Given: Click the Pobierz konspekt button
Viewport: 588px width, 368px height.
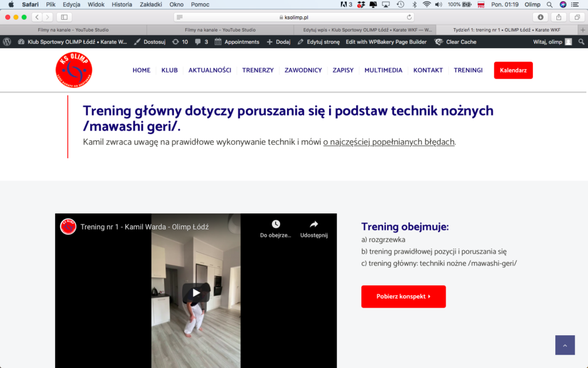Looking at the screenshot, I should click(x=403, y=297).
